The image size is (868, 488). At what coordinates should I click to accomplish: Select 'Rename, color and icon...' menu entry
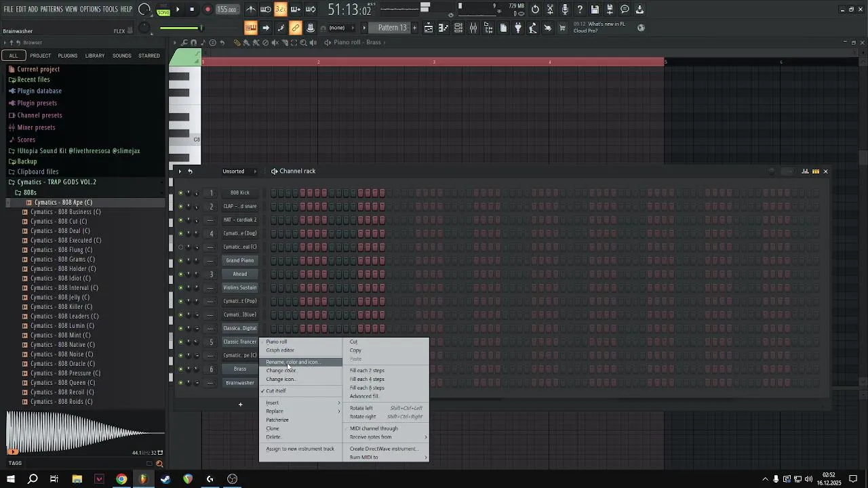coord(300,362)
